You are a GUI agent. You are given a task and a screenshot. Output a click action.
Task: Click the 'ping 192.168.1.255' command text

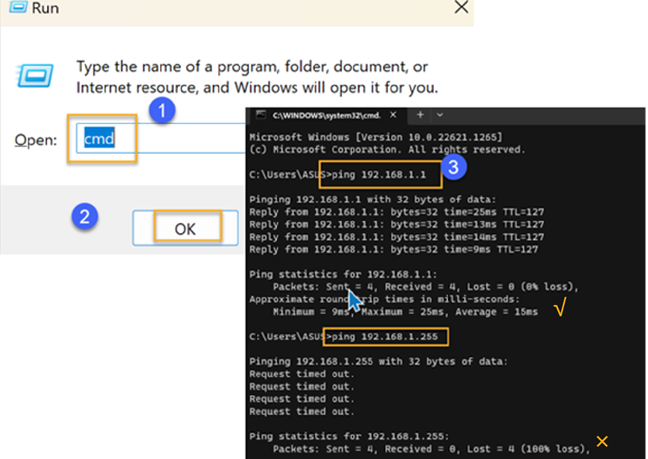click(x=385, y=337)
